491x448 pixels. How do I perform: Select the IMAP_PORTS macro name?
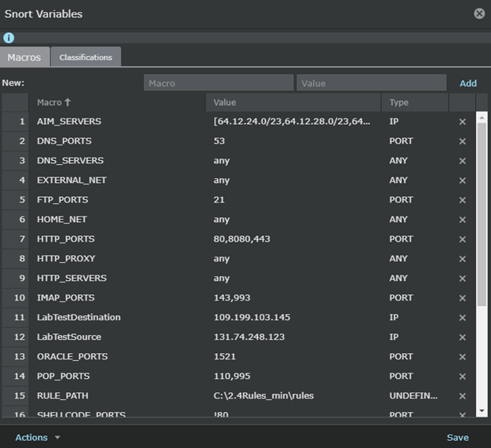tap(66, 297)
